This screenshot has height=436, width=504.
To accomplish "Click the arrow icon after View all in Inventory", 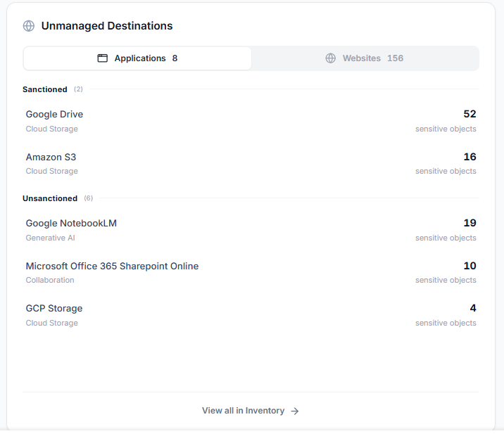I will (295, 411).
